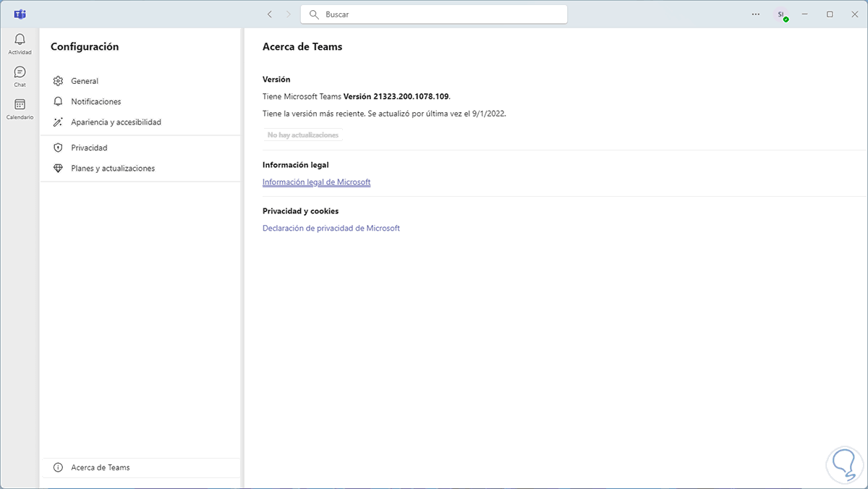Click the Privacidad y cookies heading
This screenshot has width=868, height=489.
[300, 211]
